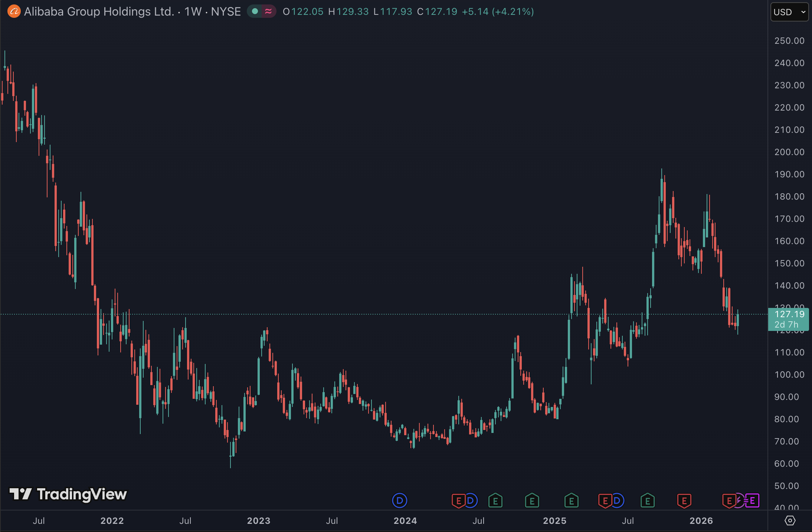Click the Jul label between 2024 and 2025

coord(479,520)
